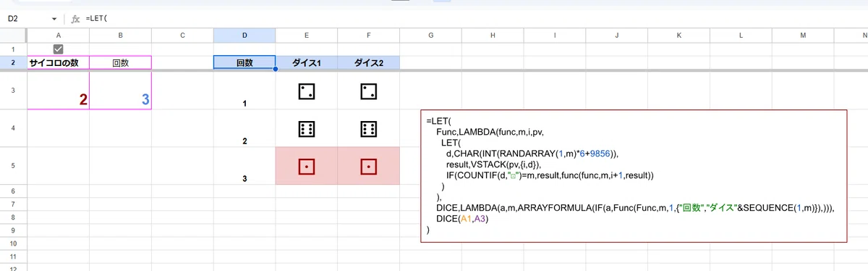Click the blue fill handle on D2
Viewport: 868px width, 271px height.
(276, 70)
